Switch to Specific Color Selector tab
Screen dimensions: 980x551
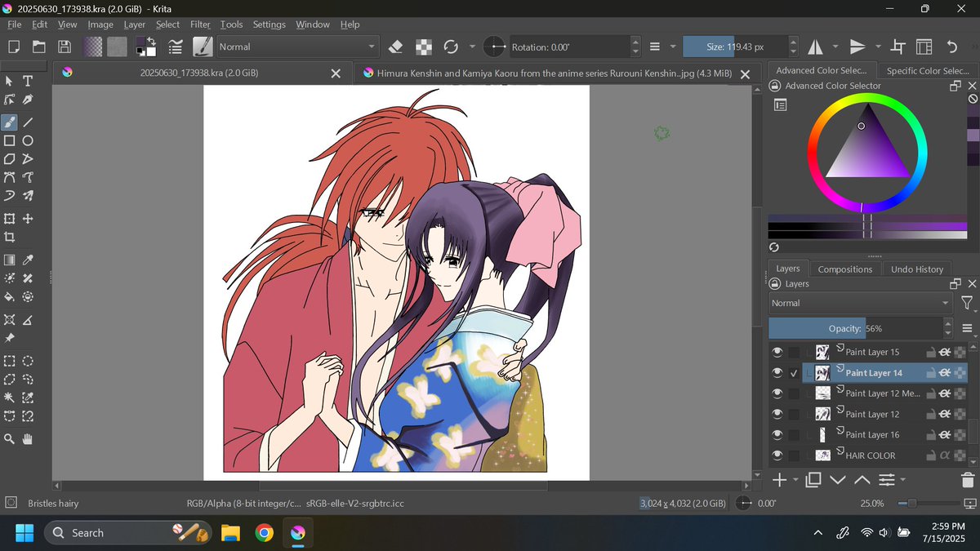[928, 70]
